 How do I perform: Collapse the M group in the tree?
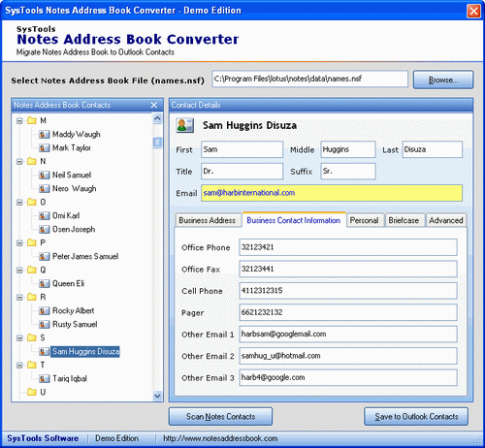19,121
